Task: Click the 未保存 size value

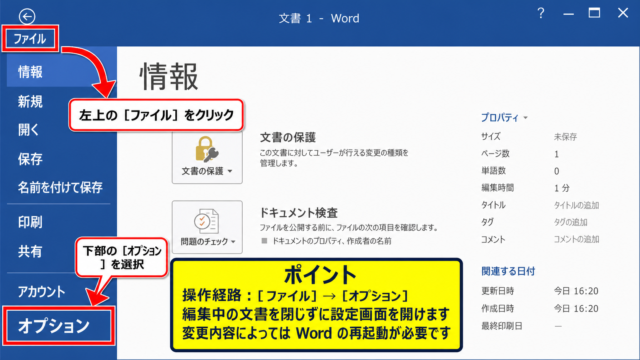Action: (x=565, y=137)
